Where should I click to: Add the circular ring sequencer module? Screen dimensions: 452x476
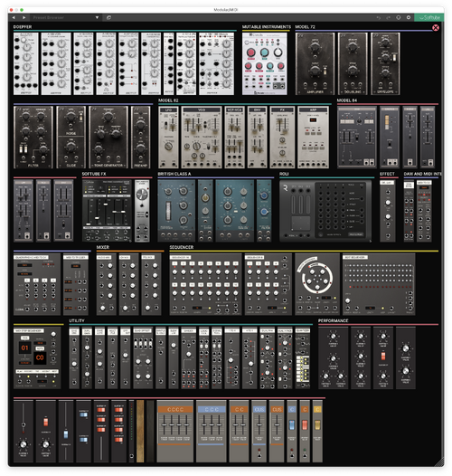[x=317, y=284]
